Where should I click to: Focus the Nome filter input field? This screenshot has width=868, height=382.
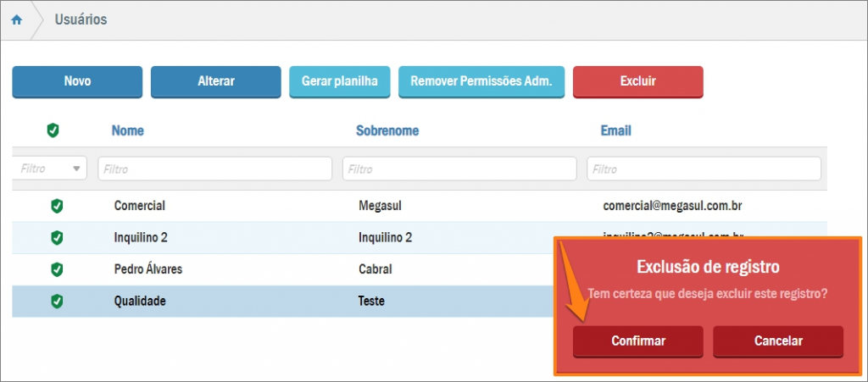pyautogui.click(x=214, y=169)
